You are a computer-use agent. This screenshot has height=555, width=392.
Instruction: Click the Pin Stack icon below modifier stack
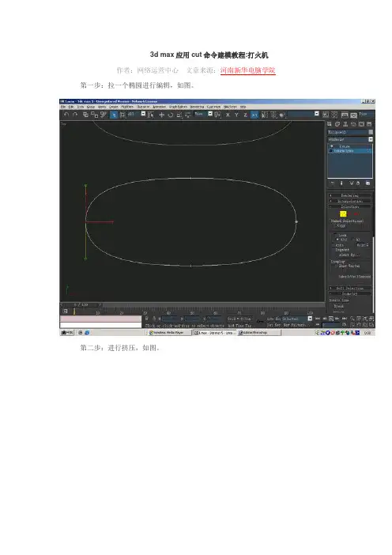click(x=332, y=183)
